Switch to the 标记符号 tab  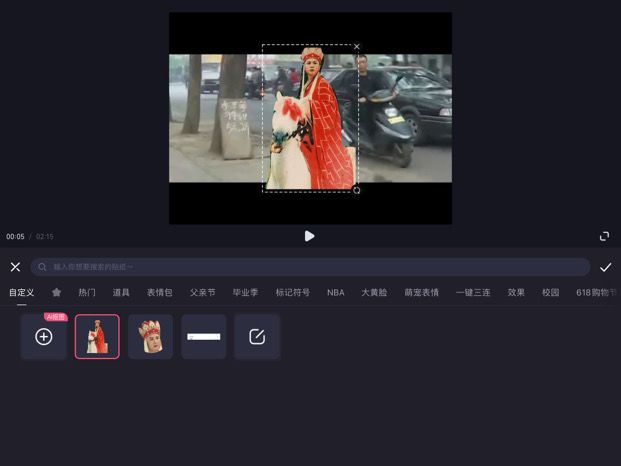(x=293, y=293)
